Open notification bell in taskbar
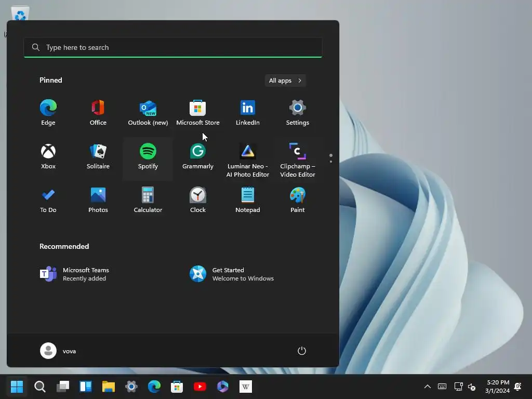532x399 pixels. (x=518, y=387)
